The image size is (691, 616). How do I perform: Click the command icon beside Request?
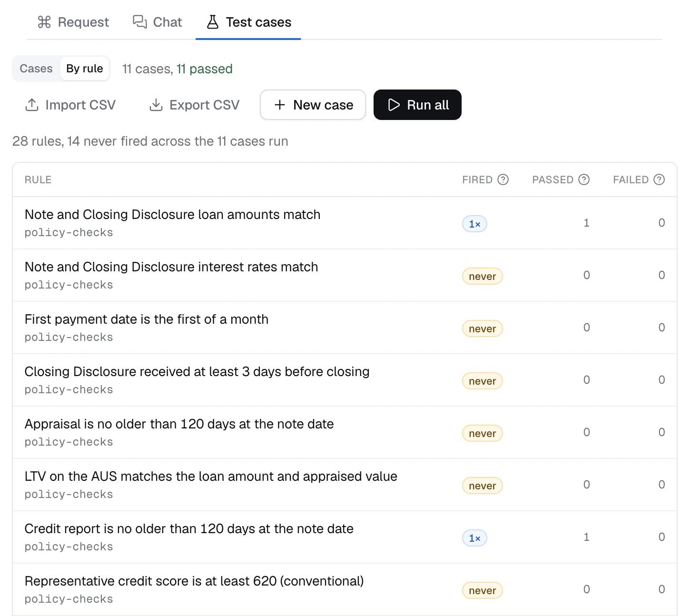(x=44, y=22)
